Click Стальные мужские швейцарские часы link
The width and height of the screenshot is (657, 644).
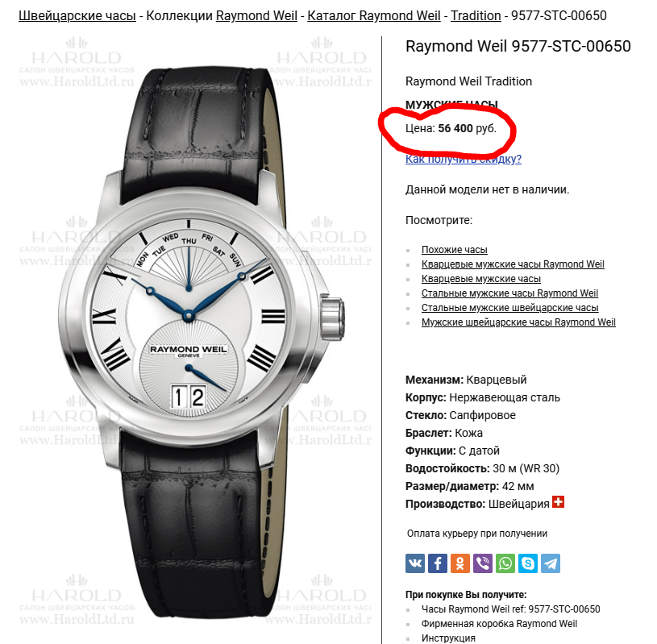click(510, 308)
